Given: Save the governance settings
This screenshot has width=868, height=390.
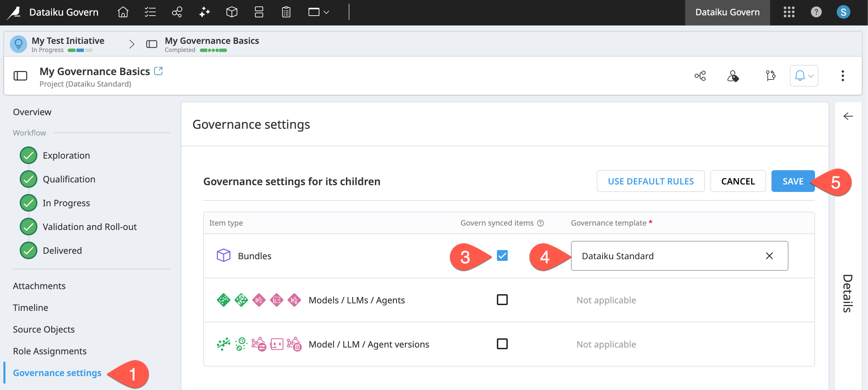Looking at the screenshot, I should tap(793, 181).
